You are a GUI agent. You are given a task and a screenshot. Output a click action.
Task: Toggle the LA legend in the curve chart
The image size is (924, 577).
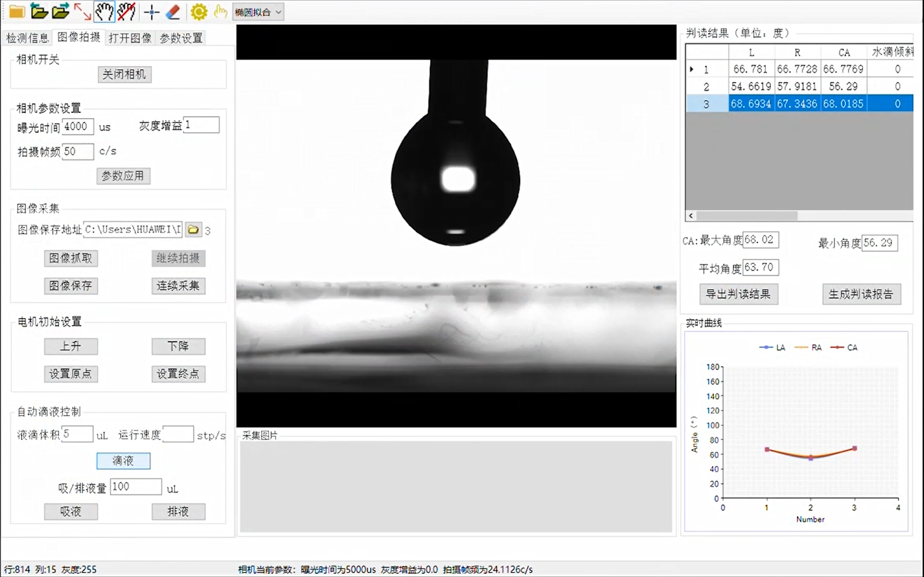(772, 347)
